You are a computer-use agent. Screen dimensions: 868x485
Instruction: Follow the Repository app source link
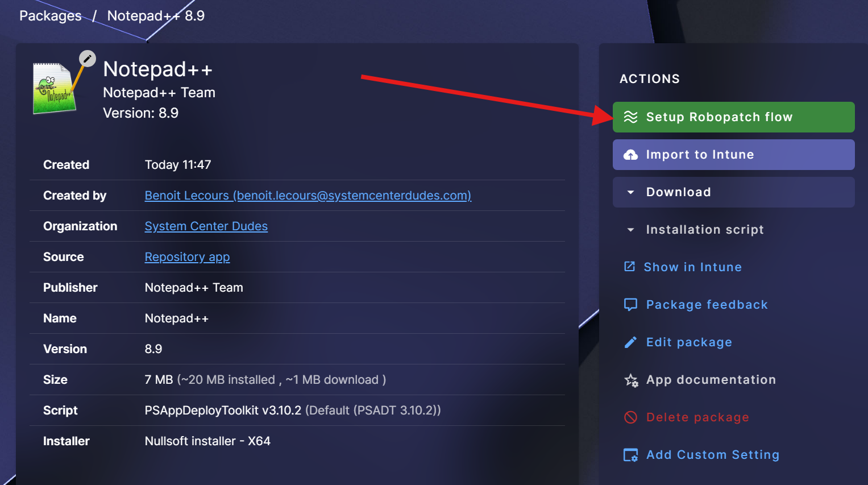point(187,257)
